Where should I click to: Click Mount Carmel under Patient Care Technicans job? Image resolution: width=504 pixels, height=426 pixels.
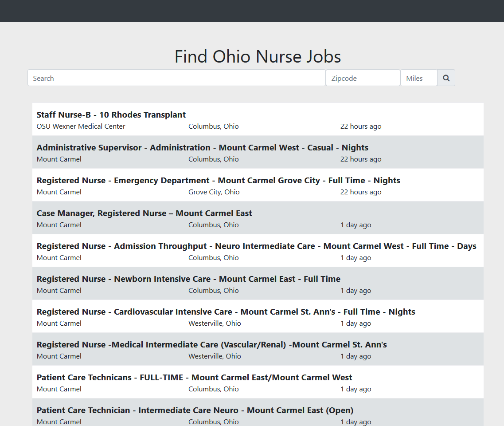(59, 389)
